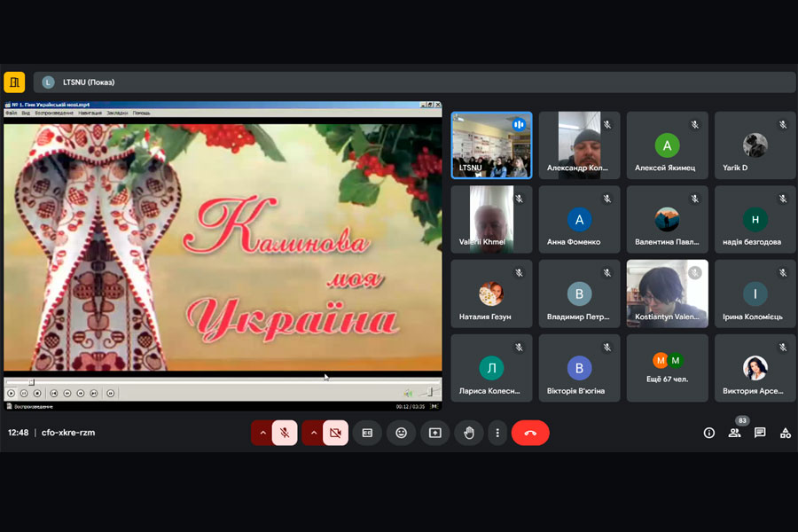Toggle closed captions

pyautogui.click(x=367, y=433)
